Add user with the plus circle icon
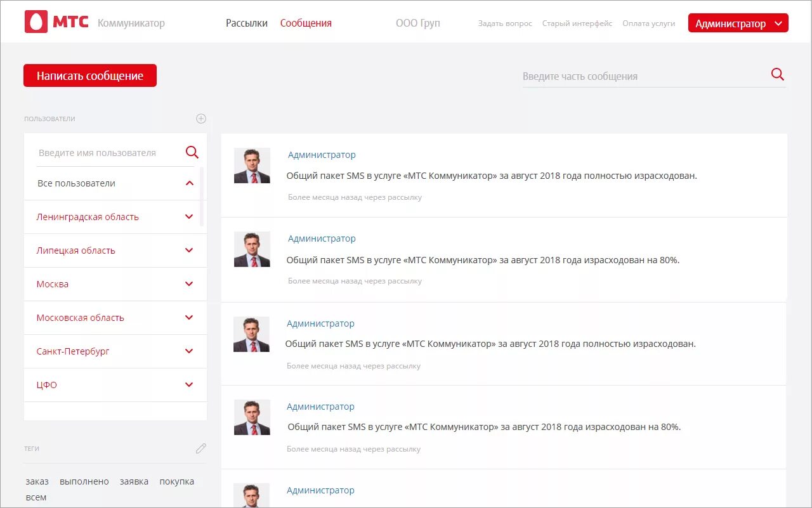The width and height of the screenshot is (812, 508). coord(201,119)
